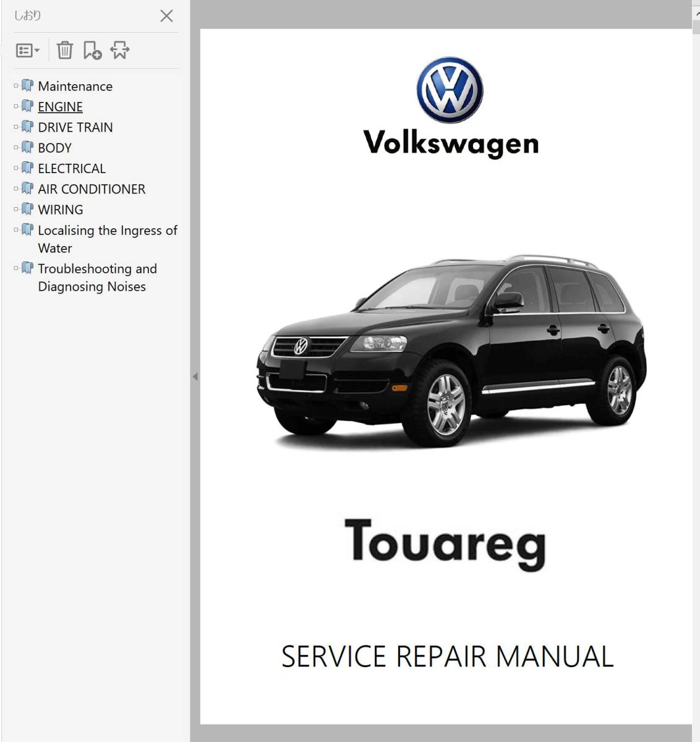Viewport: 700px width, 742px height.
Task: Close the bookmarks panel
Action: (x=166, y=16)
